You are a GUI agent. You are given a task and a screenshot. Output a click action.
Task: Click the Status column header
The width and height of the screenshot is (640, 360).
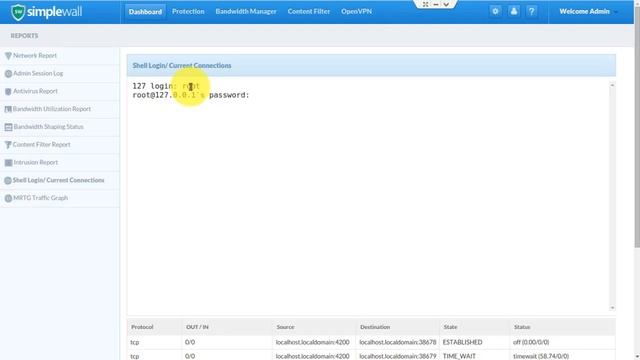pos(522,327)
